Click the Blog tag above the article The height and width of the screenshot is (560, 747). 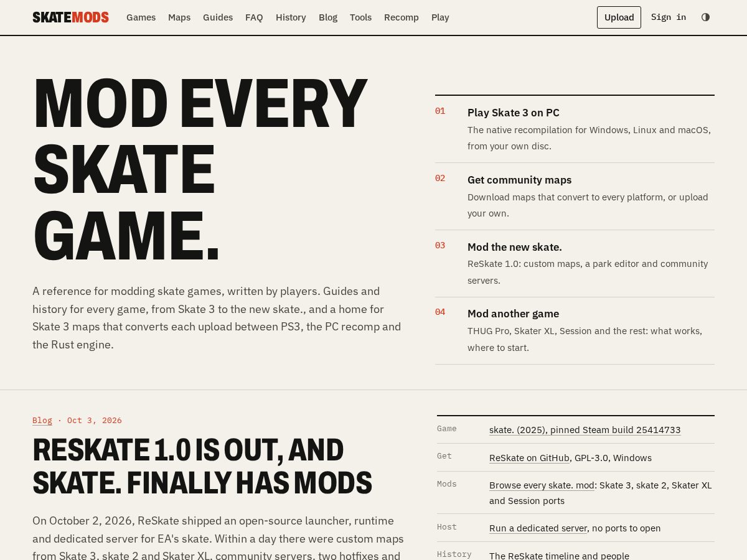tap(42, 421)
